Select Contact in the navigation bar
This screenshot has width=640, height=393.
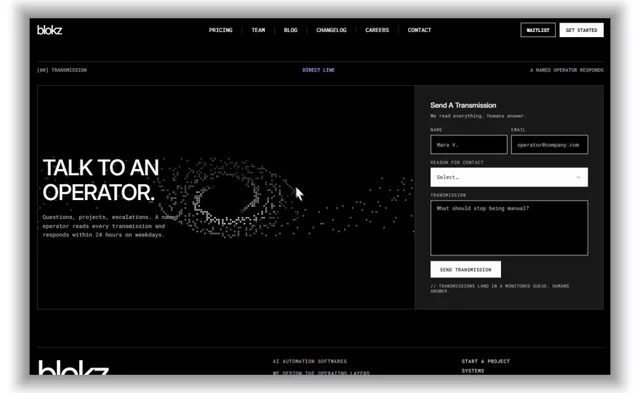(419, 30)
